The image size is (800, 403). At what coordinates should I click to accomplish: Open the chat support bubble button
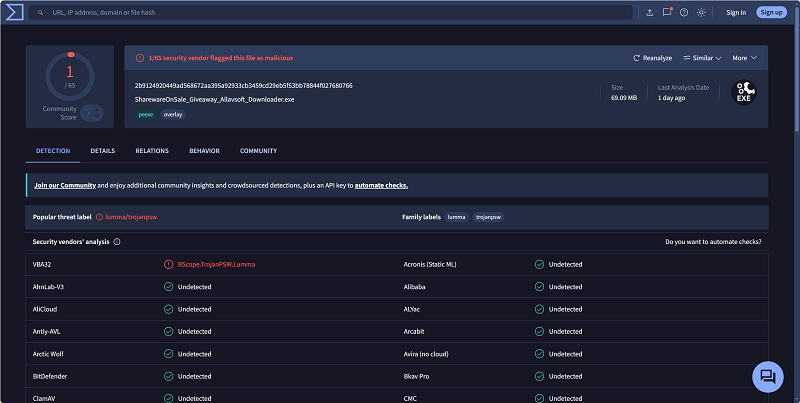[x=768, y=377]
